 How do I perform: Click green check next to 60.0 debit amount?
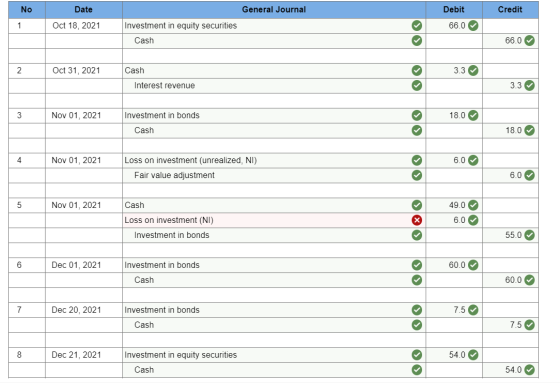pos(473,265)
